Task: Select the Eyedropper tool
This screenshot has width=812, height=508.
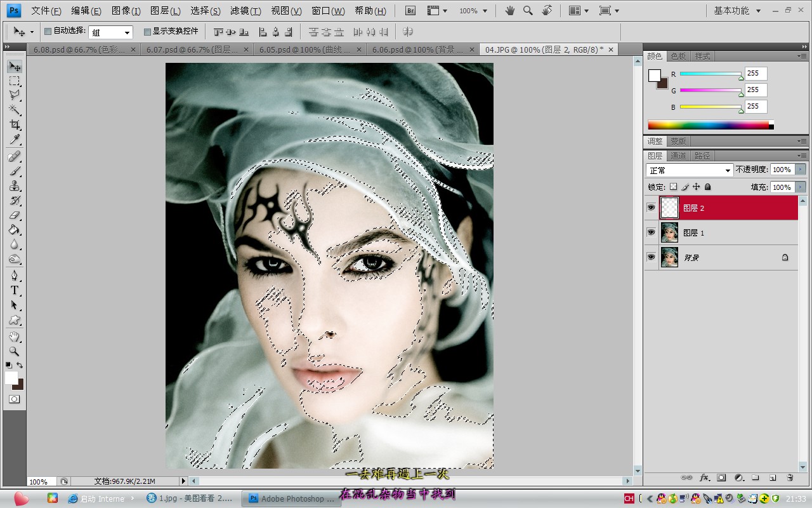Action: click(15, 139)
